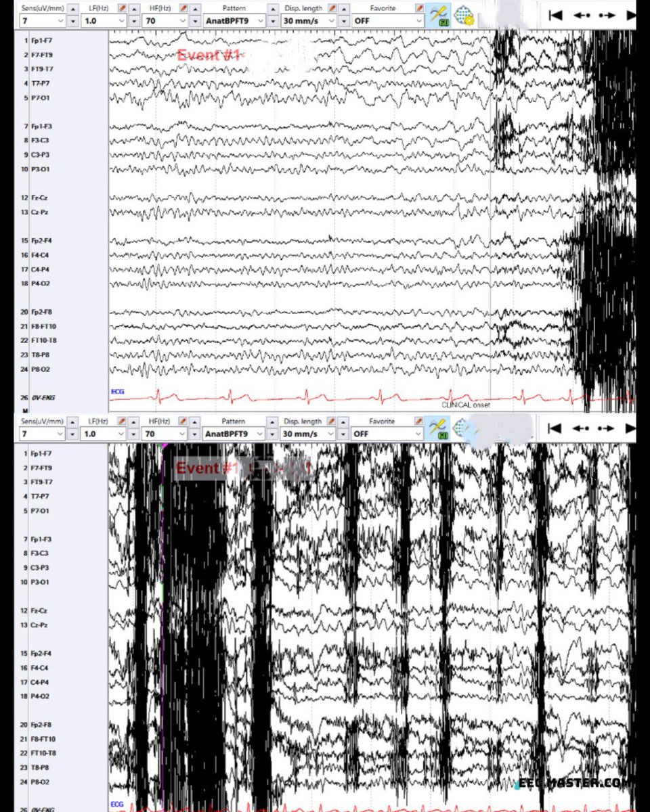This screenshot has height=812, width=650.
Task: Click the Favorite pencil edit icon in upper window
Action: point(419,7)
